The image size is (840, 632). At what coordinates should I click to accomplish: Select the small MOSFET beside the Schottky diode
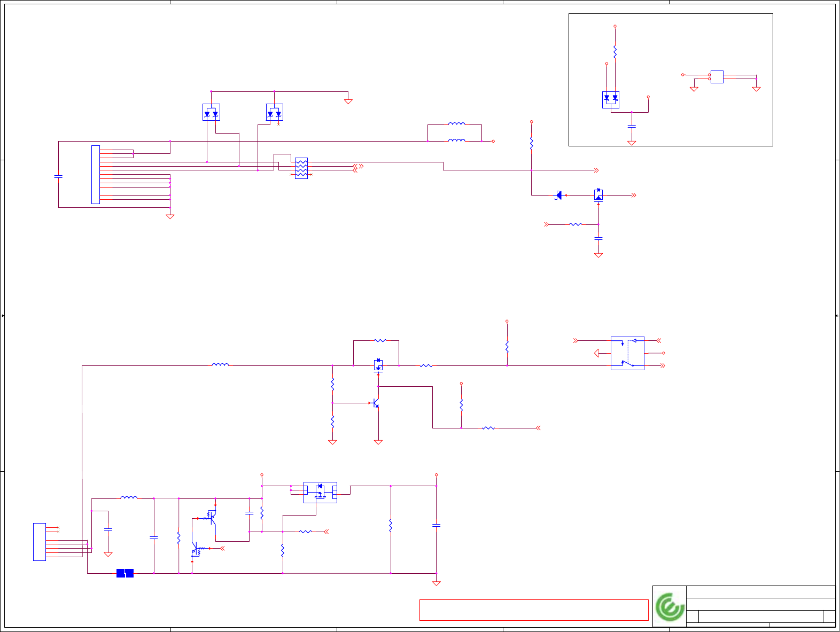tap(598, 195)
